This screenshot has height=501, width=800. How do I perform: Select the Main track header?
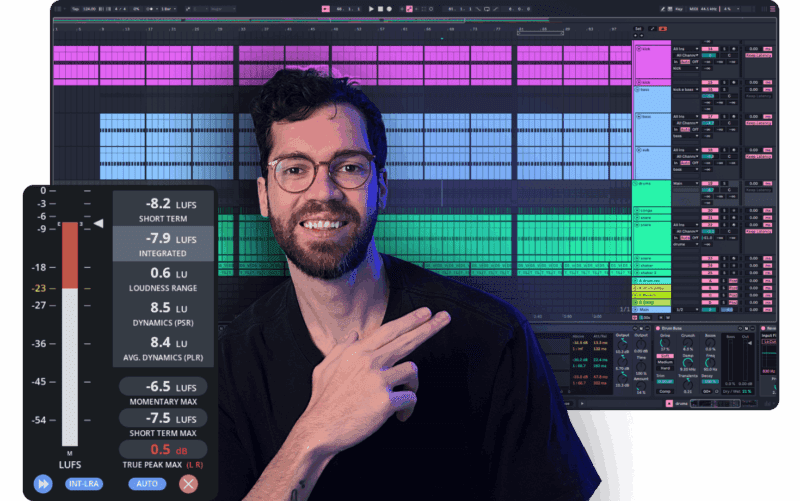652,310
